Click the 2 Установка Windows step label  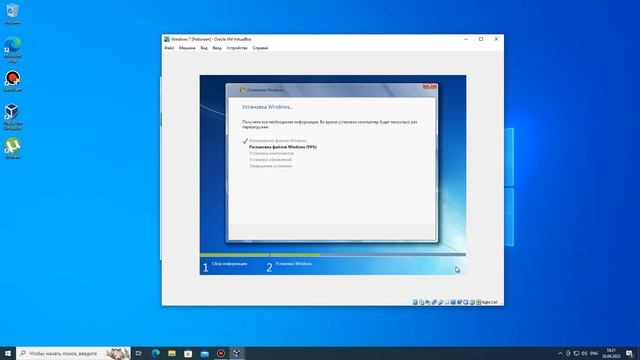289,267
